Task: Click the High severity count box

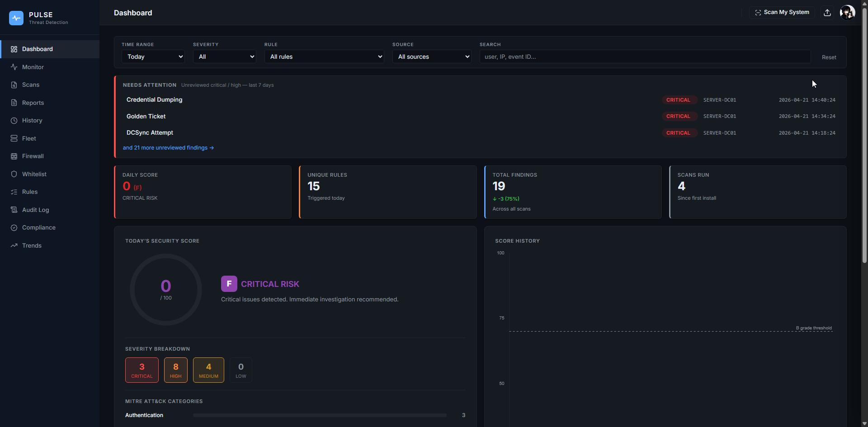Action: 176,370
